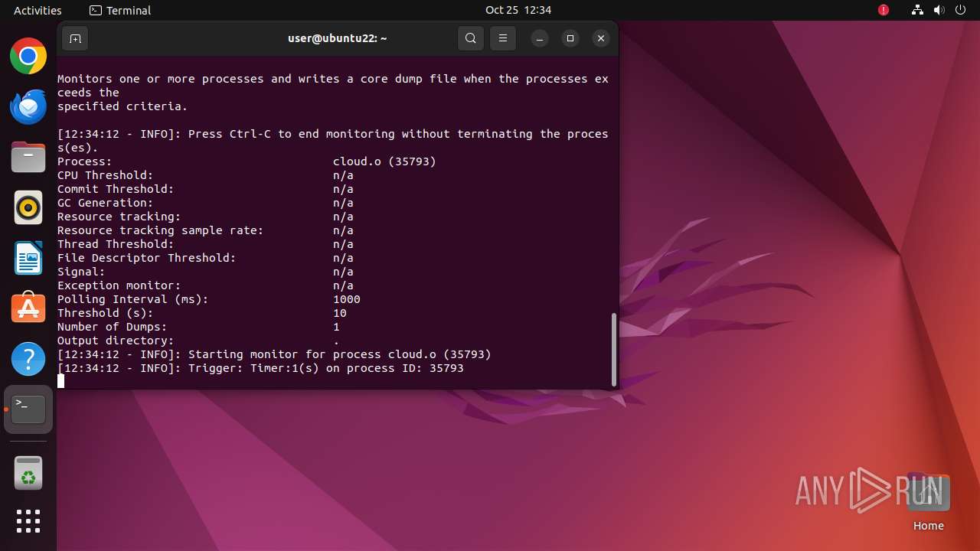Click the power icon in top bar
Image resolution: width=980 pixels, height=551 pixels.
pos(960,10)
